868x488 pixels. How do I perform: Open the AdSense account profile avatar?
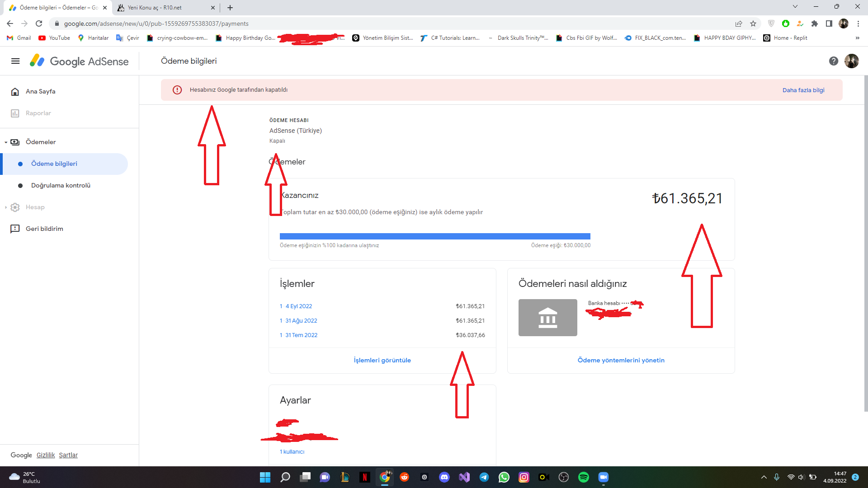click(x=852, y=61)
